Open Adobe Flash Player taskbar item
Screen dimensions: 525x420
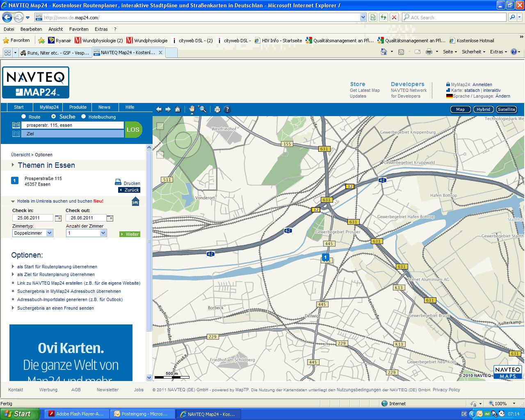(x=78, y=414)
